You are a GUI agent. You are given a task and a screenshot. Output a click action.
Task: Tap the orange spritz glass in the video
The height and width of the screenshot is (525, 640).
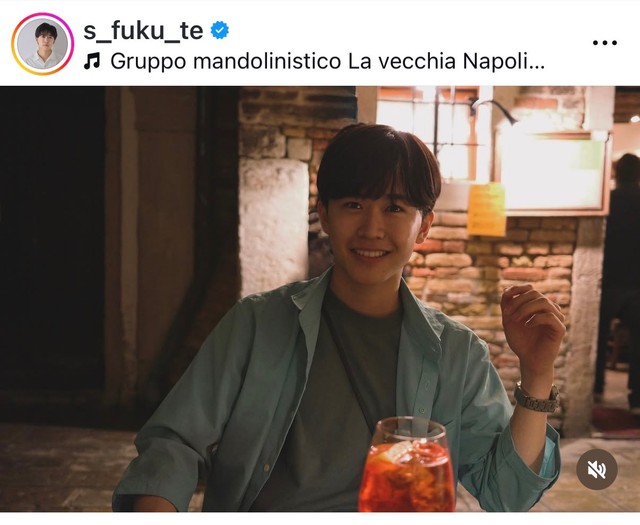point(407,465)
